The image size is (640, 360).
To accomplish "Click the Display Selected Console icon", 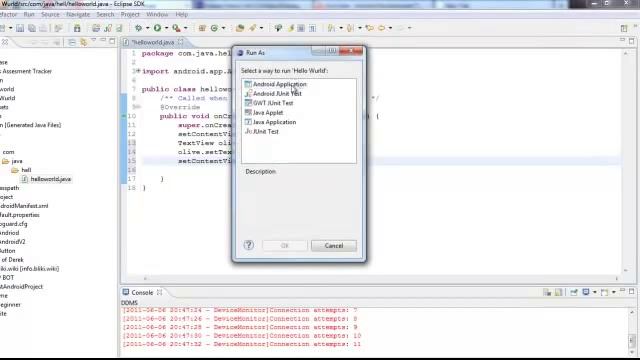I will click(x=586, y=292).
